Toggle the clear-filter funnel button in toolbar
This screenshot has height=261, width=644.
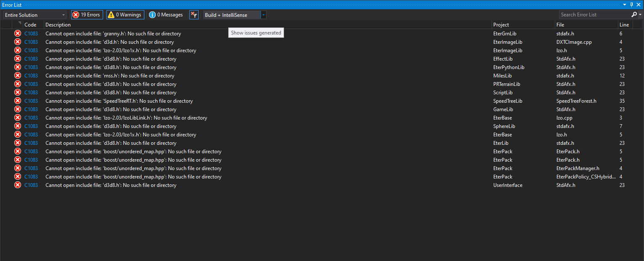click(194, 15)
